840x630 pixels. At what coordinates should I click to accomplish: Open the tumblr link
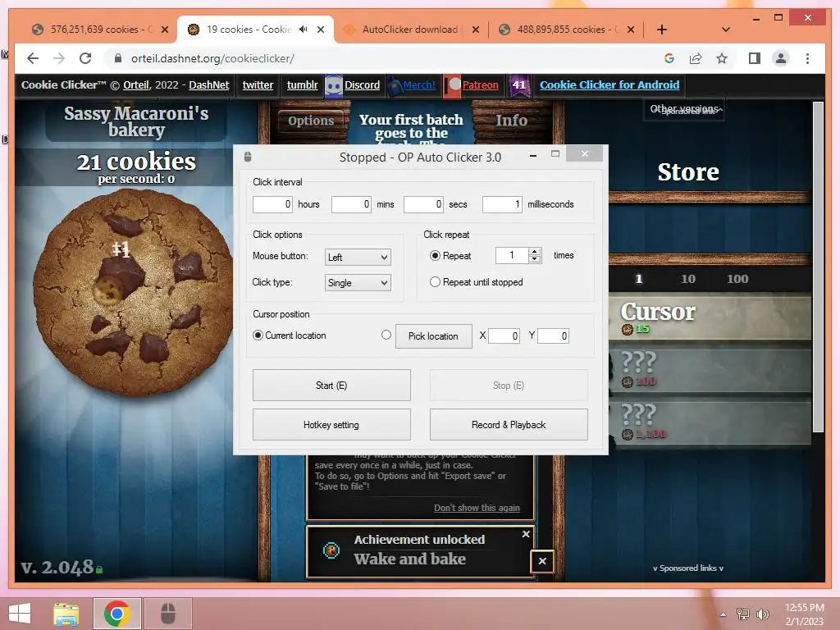[x=302, y=84]
